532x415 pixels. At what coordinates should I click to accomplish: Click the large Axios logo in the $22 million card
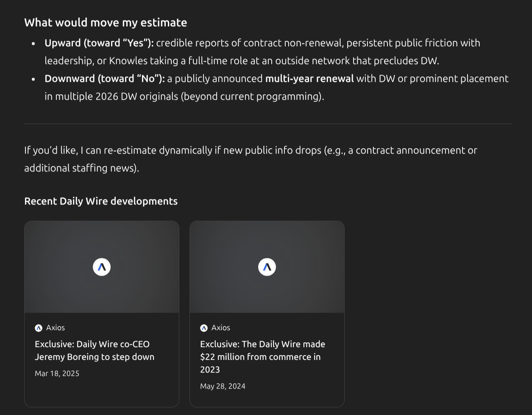click(267, 267)
